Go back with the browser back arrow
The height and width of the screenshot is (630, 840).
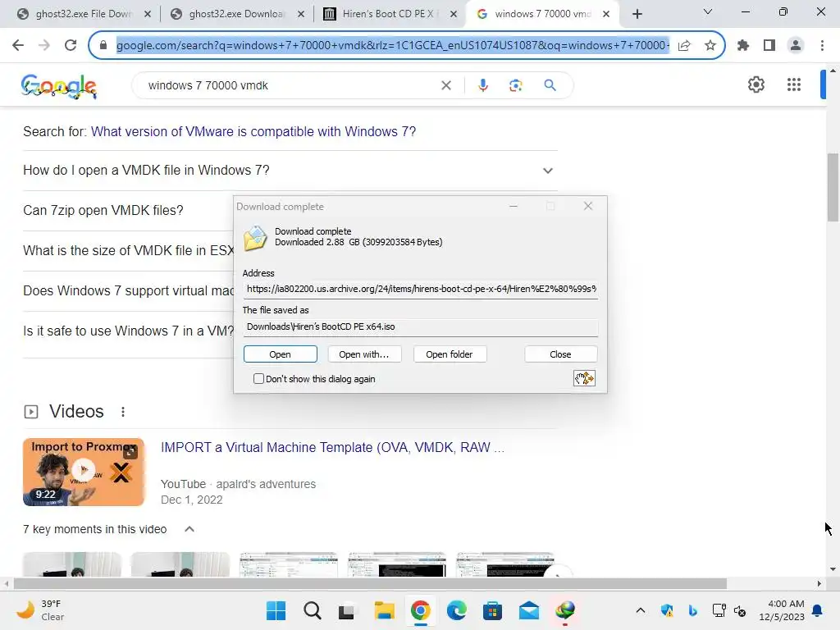pyautogui.click(x=18, y=45)
